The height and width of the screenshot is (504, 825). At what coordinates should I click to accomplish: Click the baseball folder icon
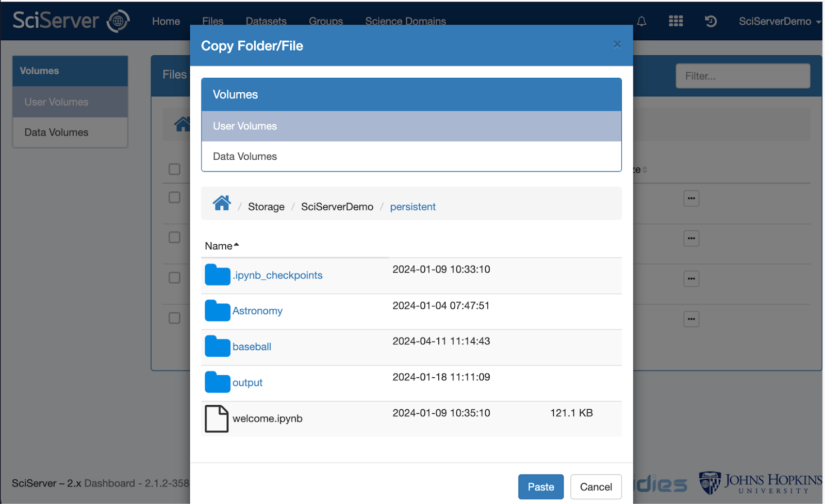coord(217,346)
